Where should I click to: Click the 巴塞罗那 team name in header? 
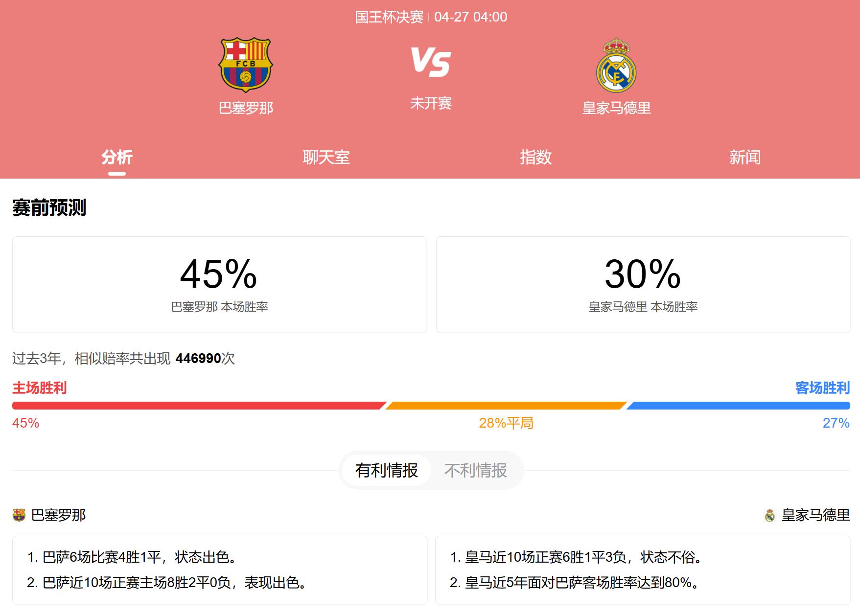point(246,108)
